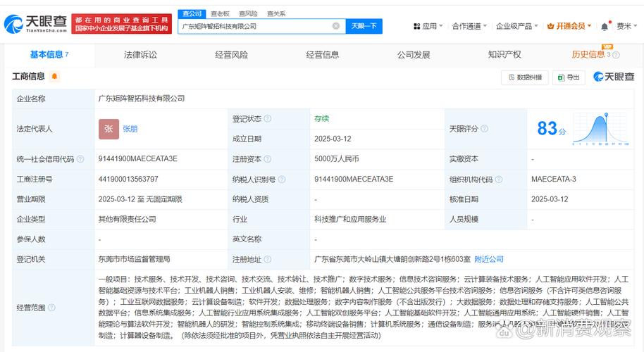
Task: Open notifications bell icon
Action: (605, 26)
